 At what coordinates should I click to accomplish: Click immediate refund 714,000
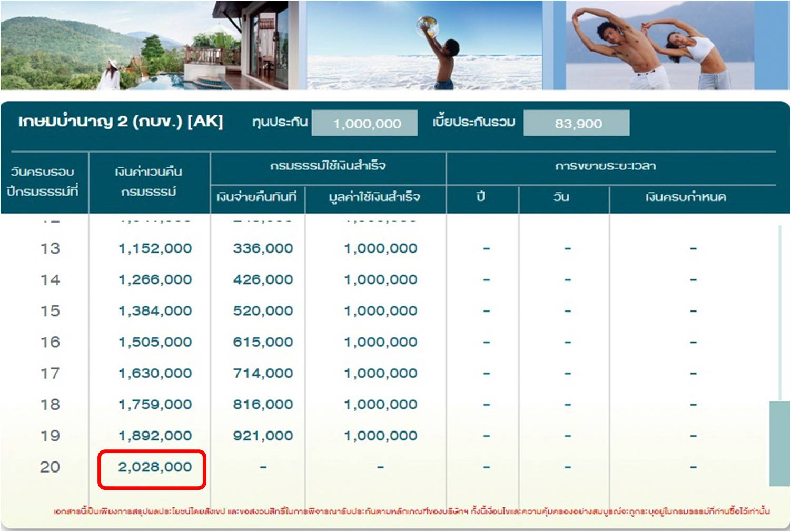point(263,373)
